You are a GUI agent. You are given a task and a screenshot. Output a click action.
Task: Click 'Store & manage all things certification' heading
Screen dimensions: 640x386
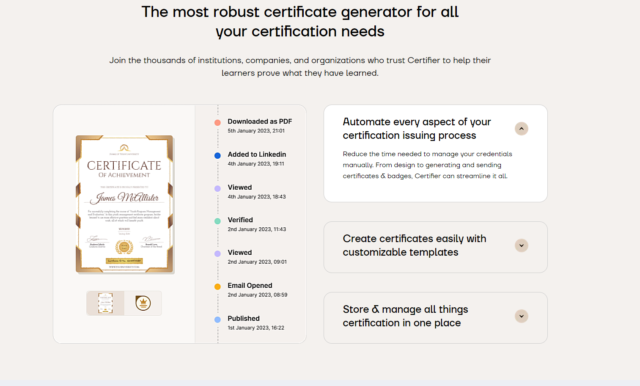point(405,316)
